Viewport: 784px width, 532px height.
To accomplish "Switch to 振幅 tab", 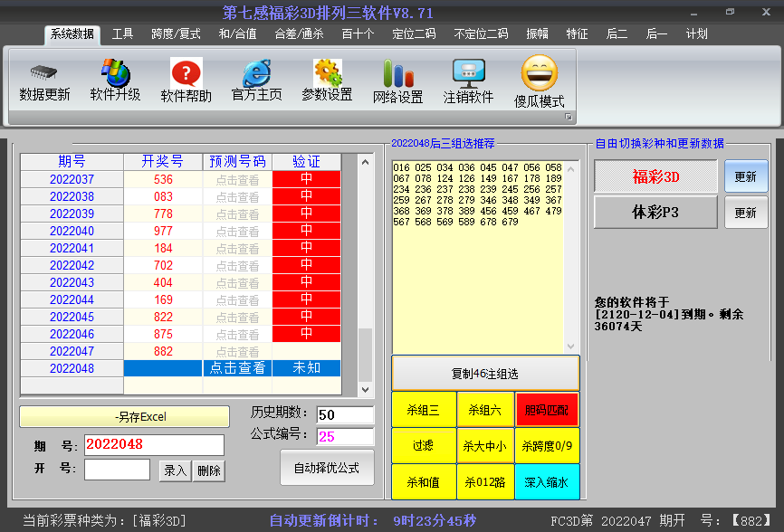I will [x=537, y=34].
